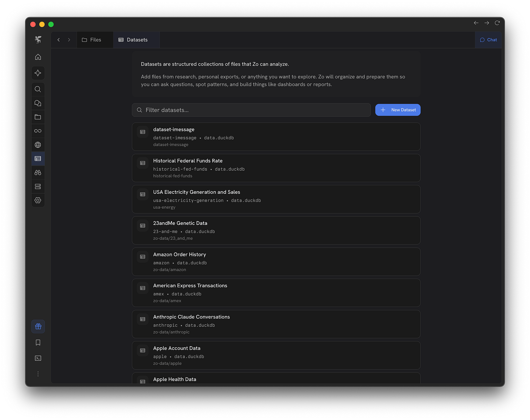Click the reload icon in title bar
This screenshot has width=530, height=420.
pos(497,23)
